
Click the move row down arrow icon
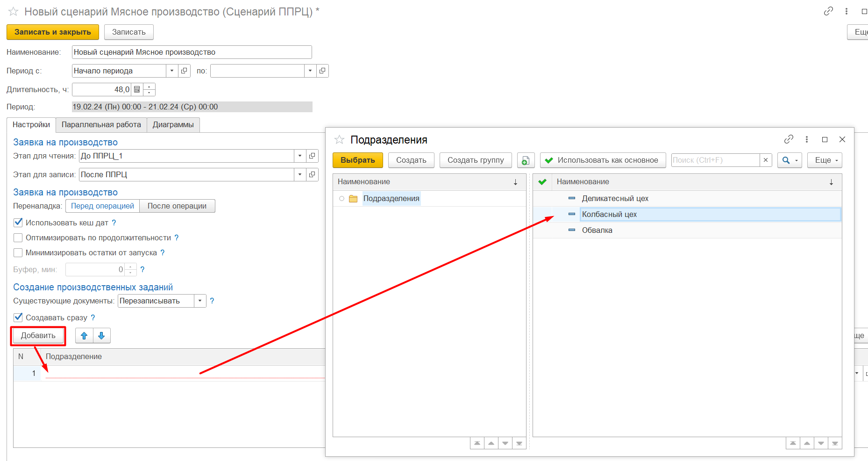pos(101,336)
